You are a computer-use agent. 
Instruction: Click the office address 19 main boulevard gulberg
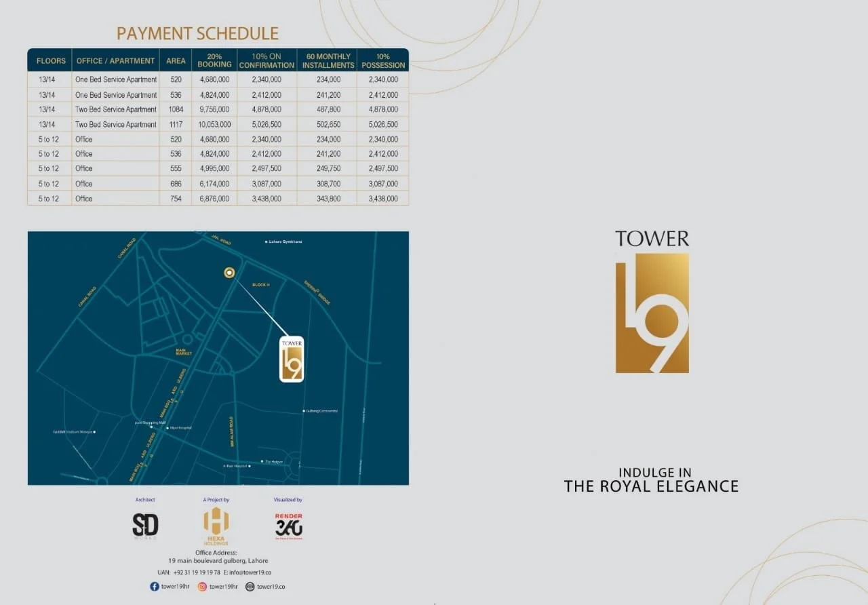218,561
